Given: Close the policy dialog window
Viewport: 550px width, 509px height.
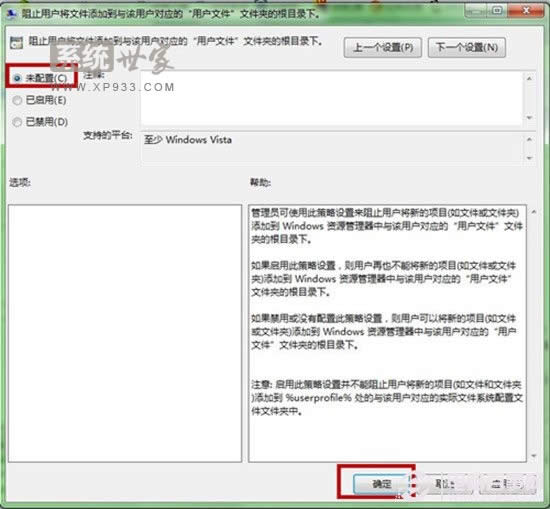Looking at the screenshot, I should click(x=526, y=11).
